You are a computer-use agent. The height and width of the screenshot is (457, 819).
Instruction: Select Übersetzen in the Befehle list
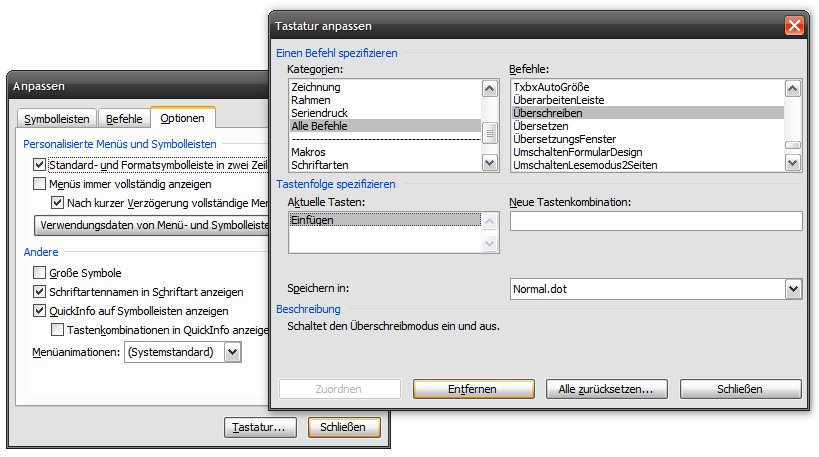tap(543, 126)
